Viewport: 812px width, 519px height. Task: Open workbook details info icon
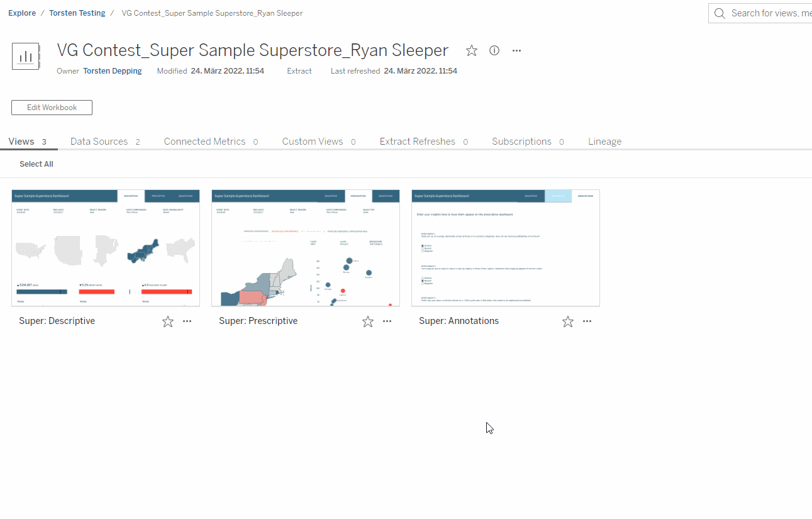point(494,50)
